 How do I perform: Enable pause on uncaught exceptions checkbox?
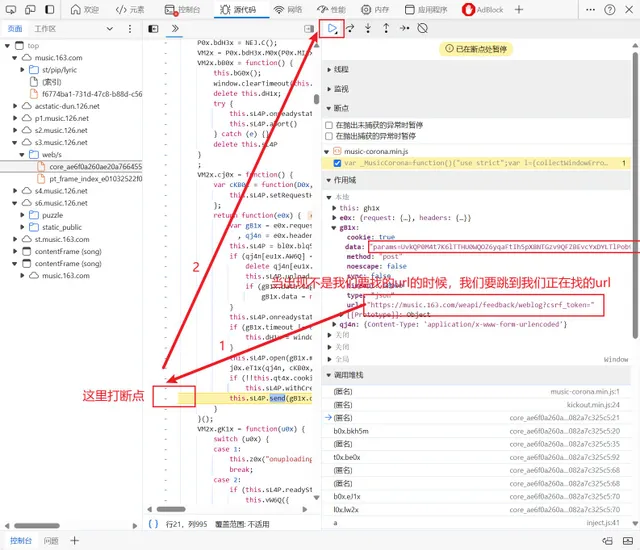click(x=329, y=125)
